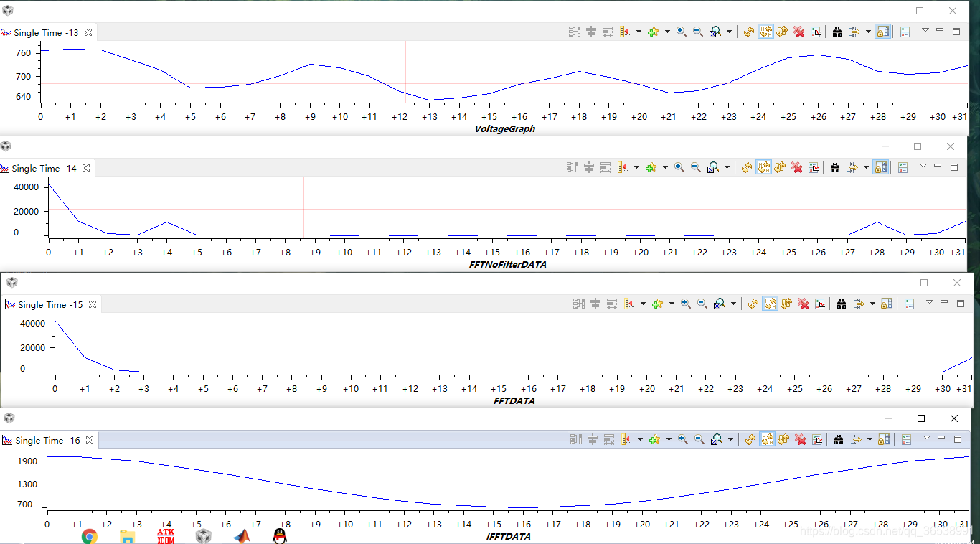
Task: Toggle the pin lock button in Single Time -15
Action: click(x=887, y=304)
